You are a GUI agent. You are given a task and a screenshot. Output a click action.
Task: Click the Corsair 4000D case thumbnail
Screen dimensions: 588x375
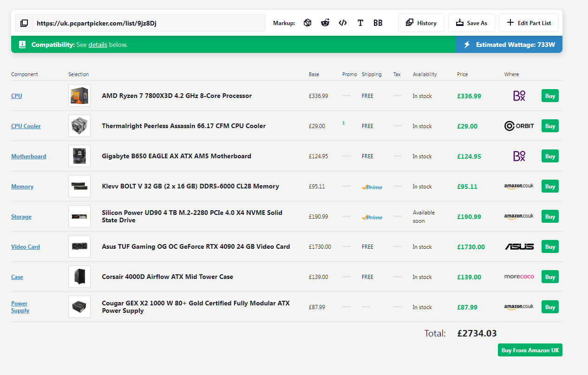(x=79, y=277)
